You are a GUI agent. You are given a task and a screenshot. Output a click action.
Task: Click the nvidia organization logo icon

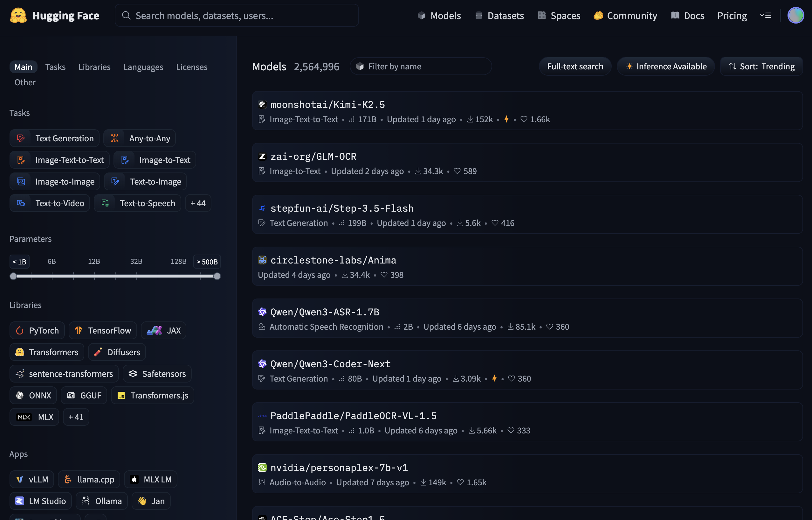262,468
